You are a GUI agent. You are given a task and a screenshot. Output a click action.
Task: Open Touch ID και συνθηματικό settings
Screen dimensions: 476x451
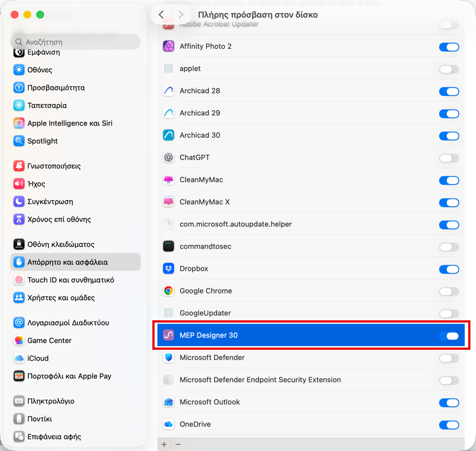click(x=75, y=280)
